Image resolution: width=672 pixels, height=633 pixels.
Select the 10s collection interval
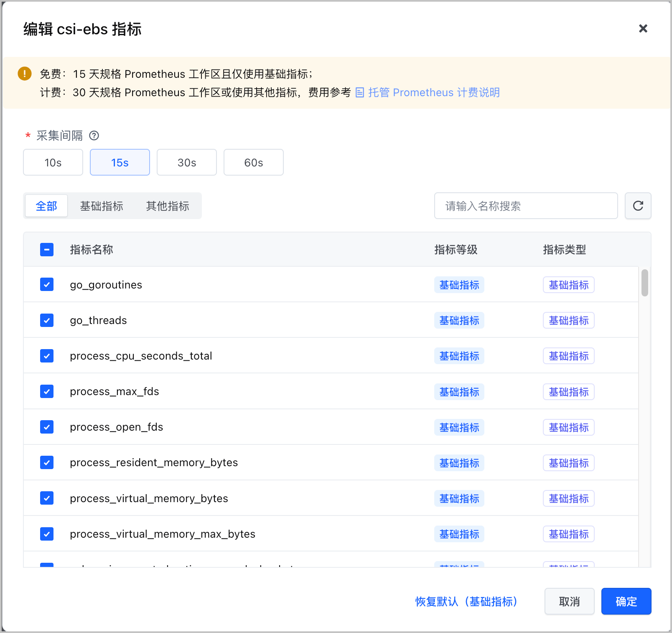click(53, 162)
